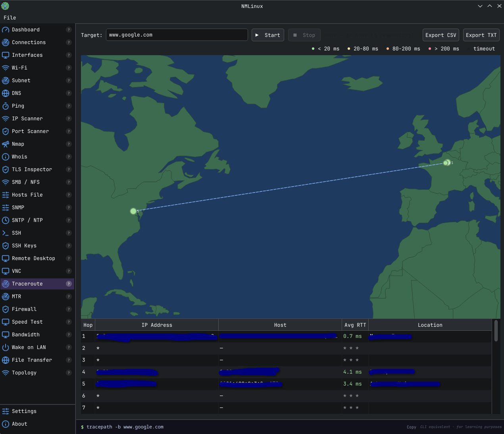Click the NMLinux app icon in title bar

(x=5, y=6)
